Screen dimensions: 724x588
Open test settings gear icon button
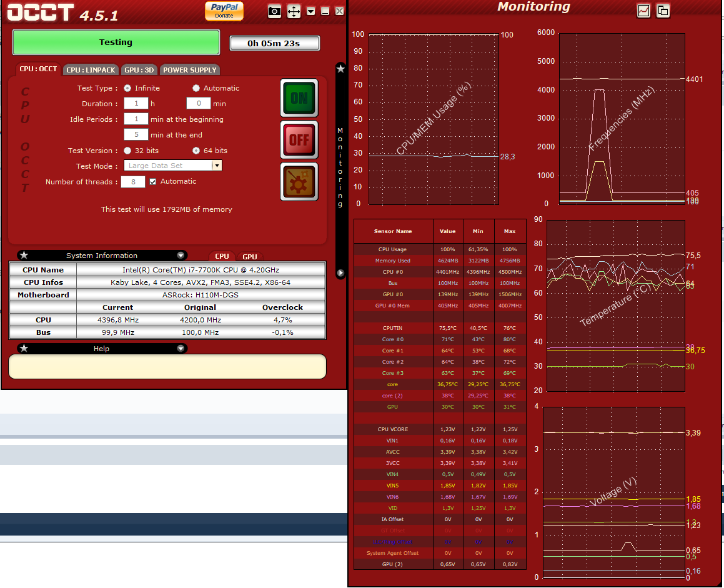(299, 182)
